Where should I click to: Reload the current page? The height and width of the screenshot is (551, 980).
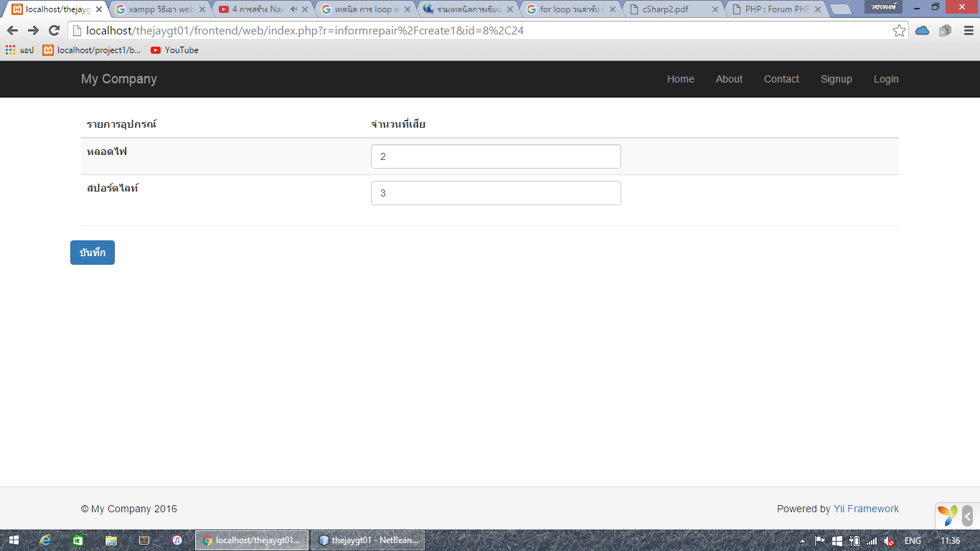point(54,31)
